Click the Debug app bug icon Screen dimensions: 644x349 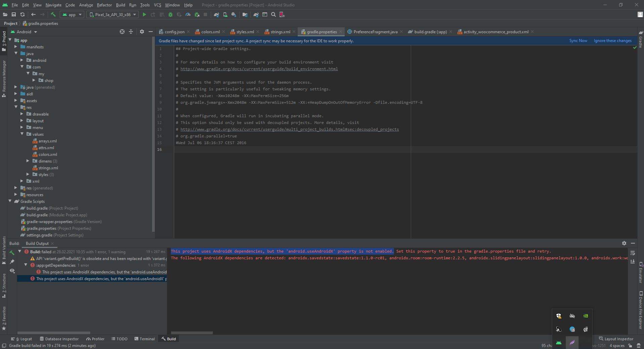(x=170, y=14)
